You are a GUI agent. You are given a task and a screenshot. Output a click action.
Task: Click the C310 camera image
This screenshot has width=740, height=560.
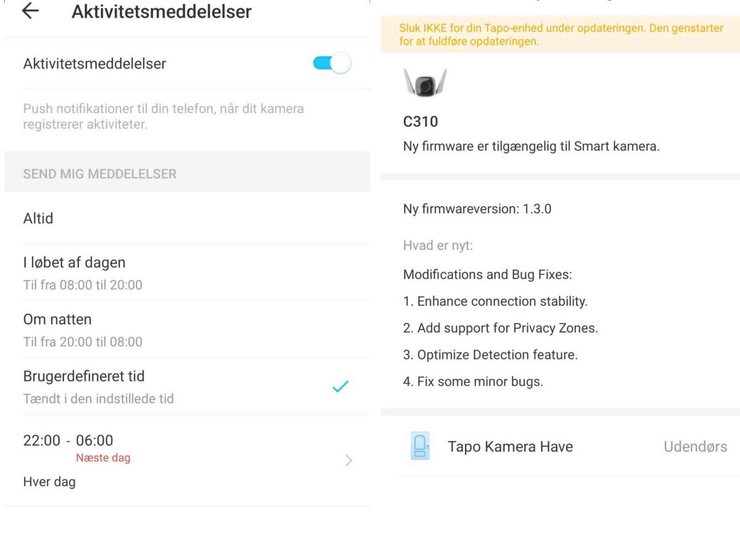(425, 83)
